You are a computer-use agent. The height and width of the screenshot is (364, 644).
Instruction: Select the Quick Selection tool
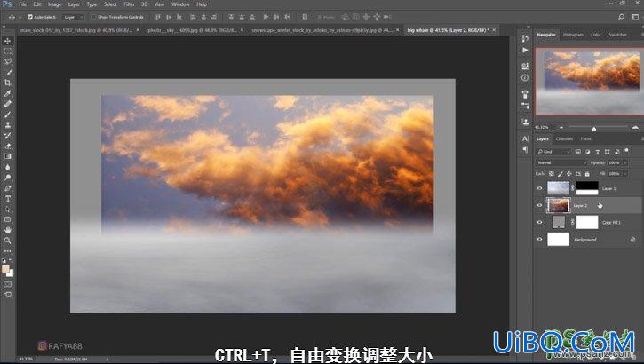(8, 72)
